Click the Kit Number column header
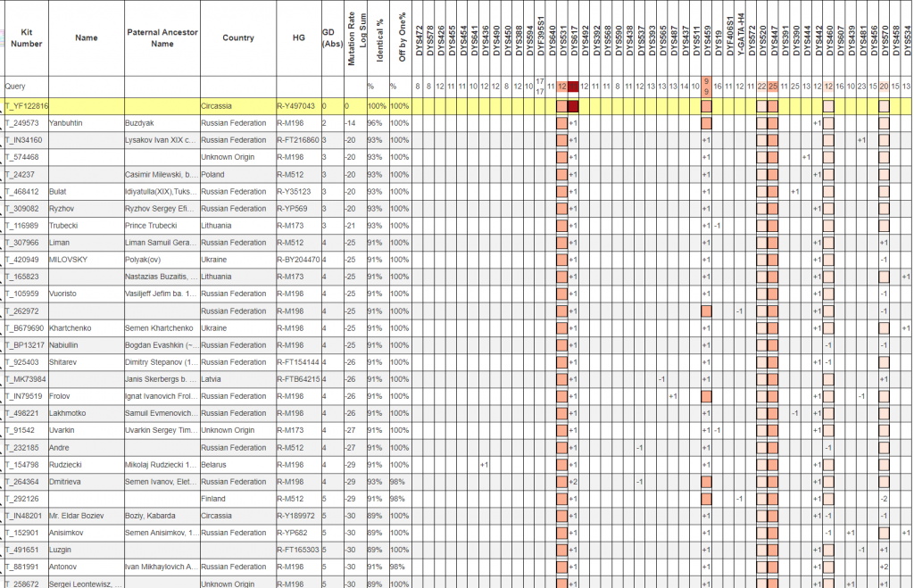Screen dimensions: 914x588 click(x=26, y=37)
